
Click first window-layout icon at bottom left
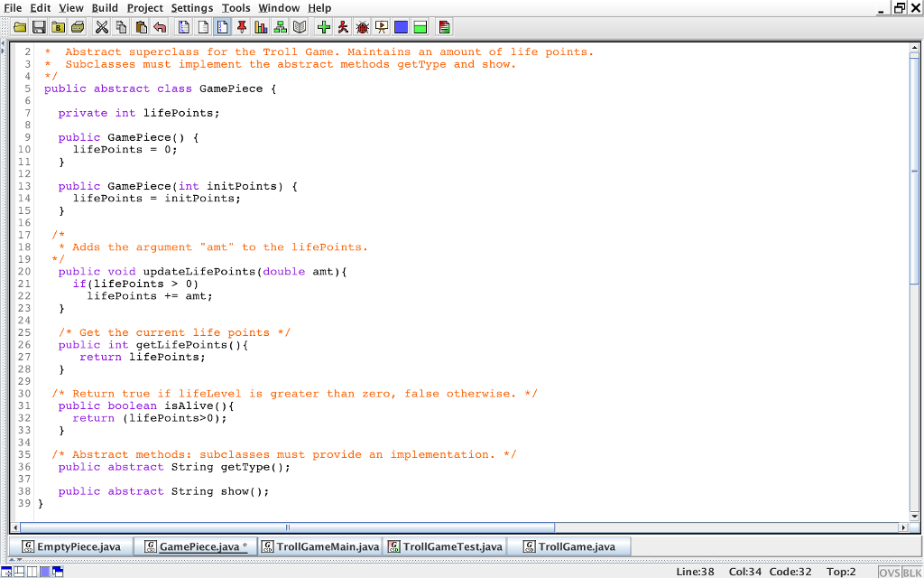[x=7, y=571]
